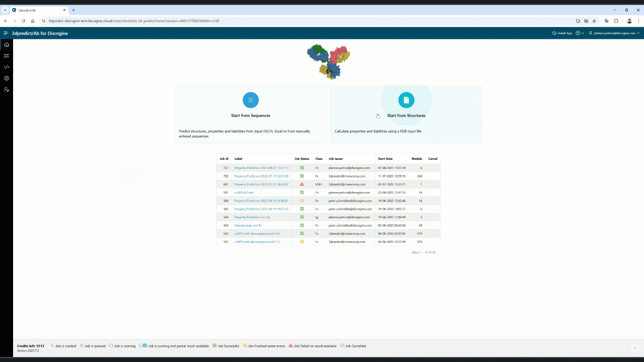The height and width of the screenshot is (362, 644).
Task: Open Property Prediction 2025-07-03 06:51:57 job
Action: (x=261, y=185)
